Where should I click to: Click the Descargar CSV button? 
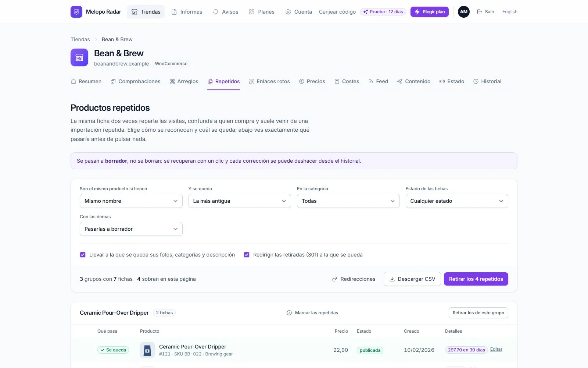pyautogui.click(x=412, y=279)
